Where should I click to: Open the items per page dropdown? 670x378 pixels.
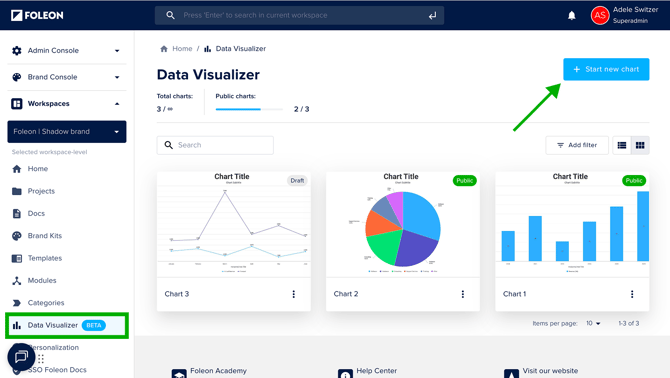593,323
